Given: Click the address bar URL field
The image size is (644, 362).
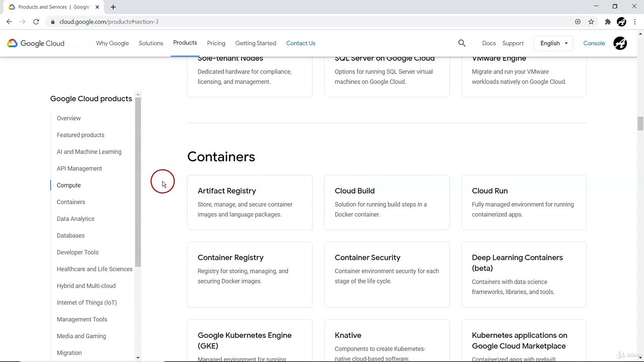Looking at the screenshot, I should (312, 22).
